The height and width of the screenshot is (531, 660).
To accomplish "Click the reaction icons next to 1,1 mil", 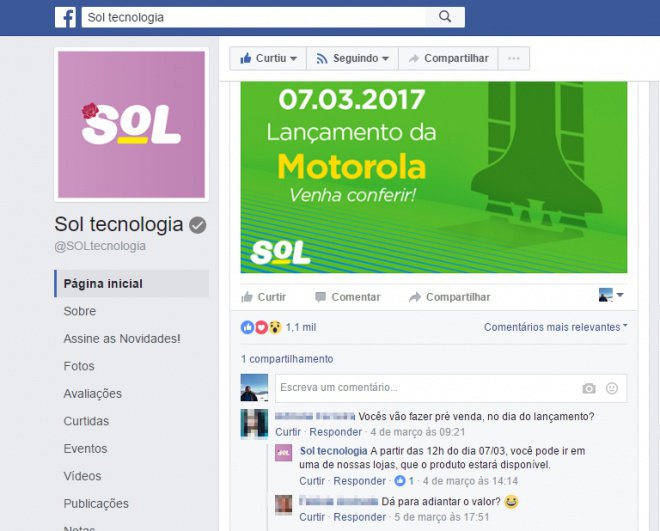I will click(x=261, y=327).
